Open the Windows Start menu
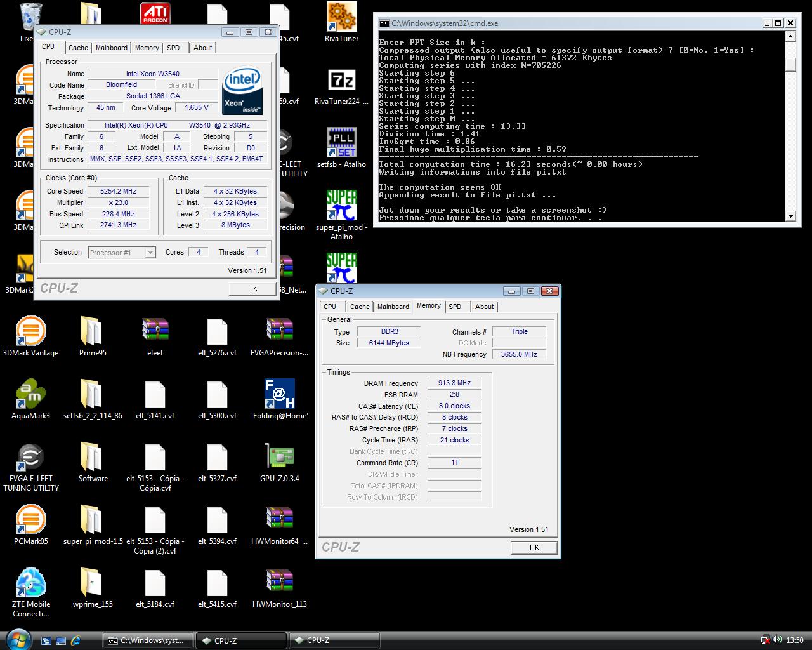The width and height of the screenshot is (812, 650). [x=17, y=640]
